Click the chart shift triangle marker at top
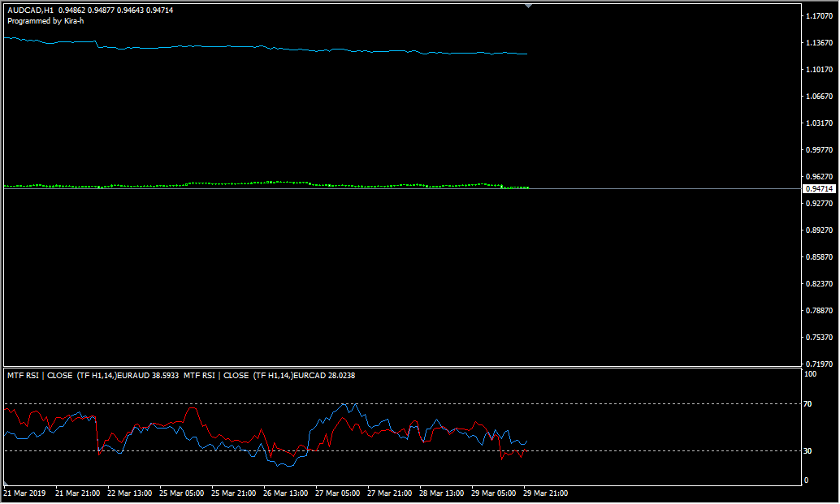The width and height of the screenshot is (840, 504). point(528,6)
